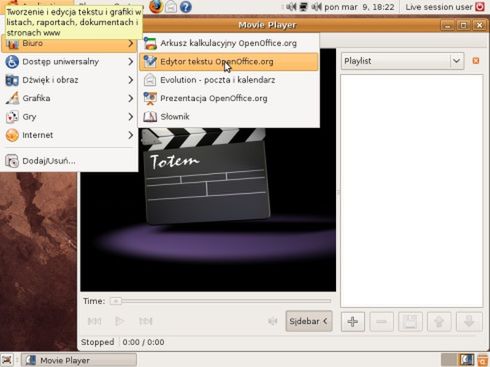
Task: Click network monitor icon in top panel
Action: point(303,7)
